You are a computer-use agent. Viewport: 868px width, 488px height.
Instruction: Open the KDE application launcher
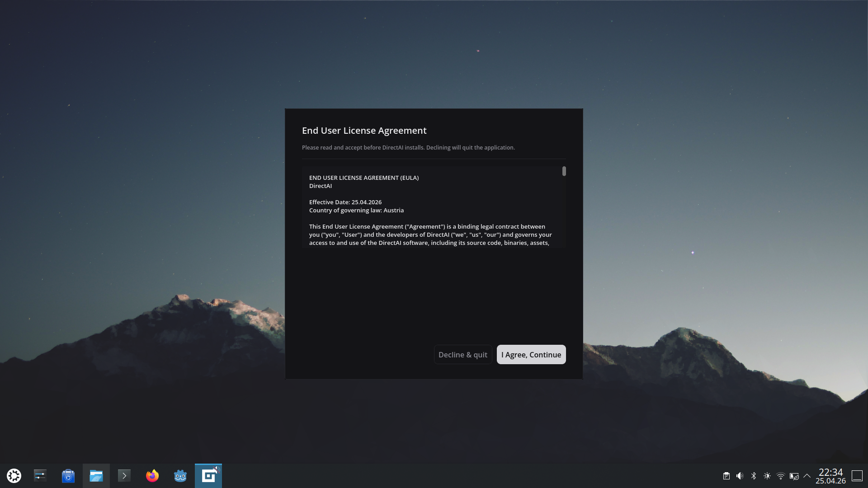click(14, 476)
